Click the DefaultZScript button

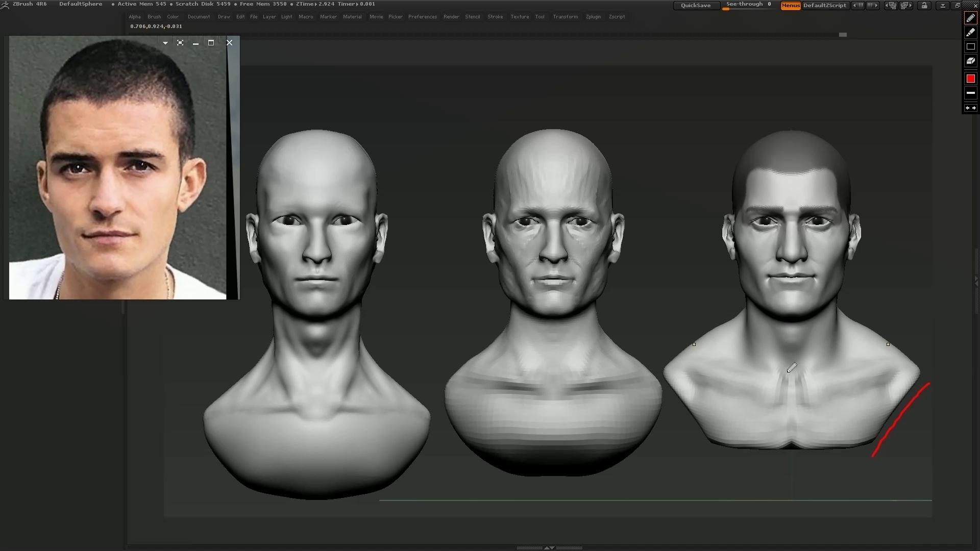click(x=824, y=6)
